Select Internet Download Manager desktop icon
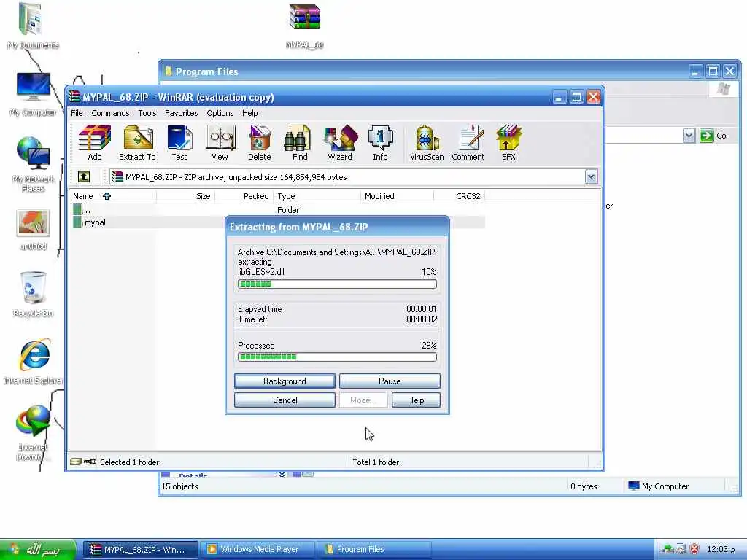The height and width of the screenshot is (560, 747). 33,432
